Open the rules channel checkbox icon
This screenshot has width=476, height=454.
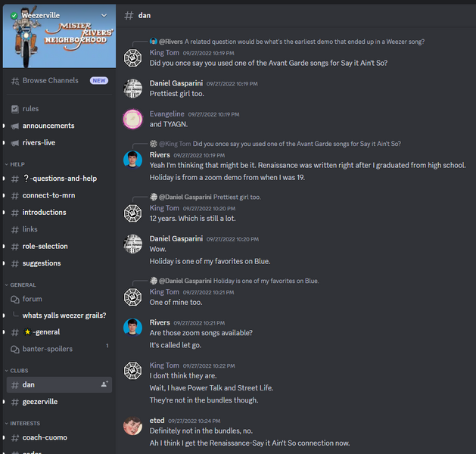tap(15, 109)
